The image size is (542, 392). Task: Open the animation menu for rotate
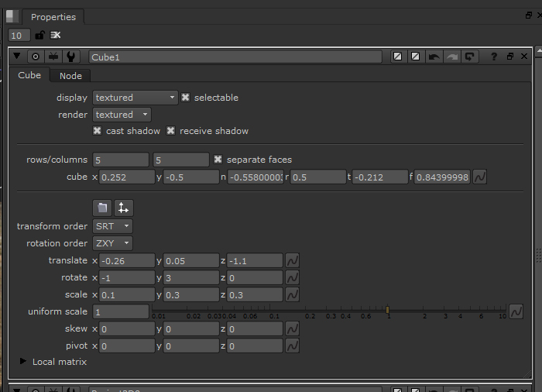pos(292,277)
